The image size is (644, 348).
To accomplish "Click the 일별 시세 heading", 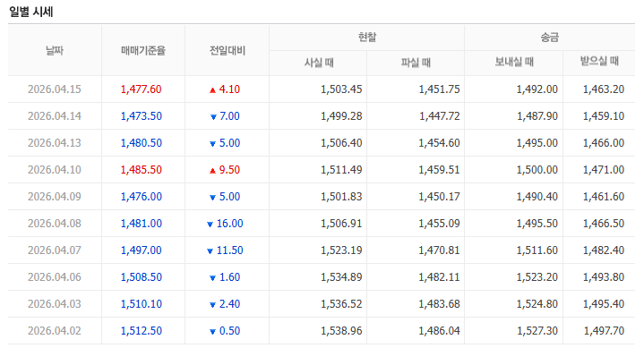I will tap(30, 12).
